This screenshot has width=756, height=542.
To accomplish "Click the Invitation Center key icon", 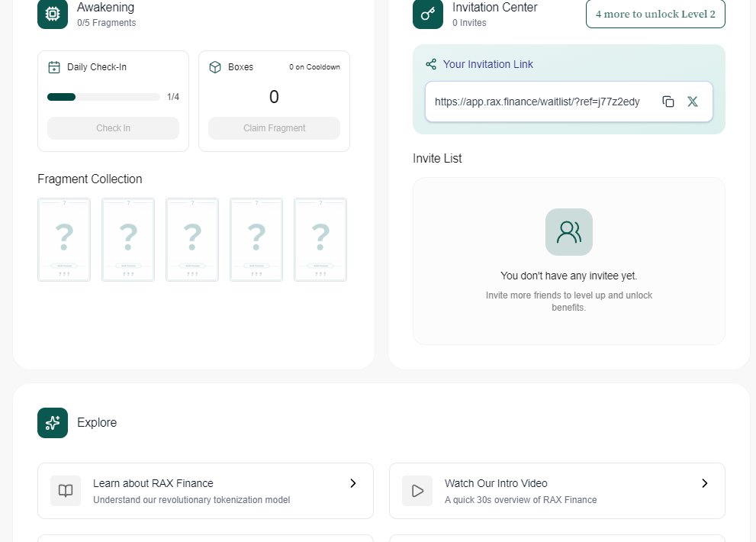I will coord(428,14).
